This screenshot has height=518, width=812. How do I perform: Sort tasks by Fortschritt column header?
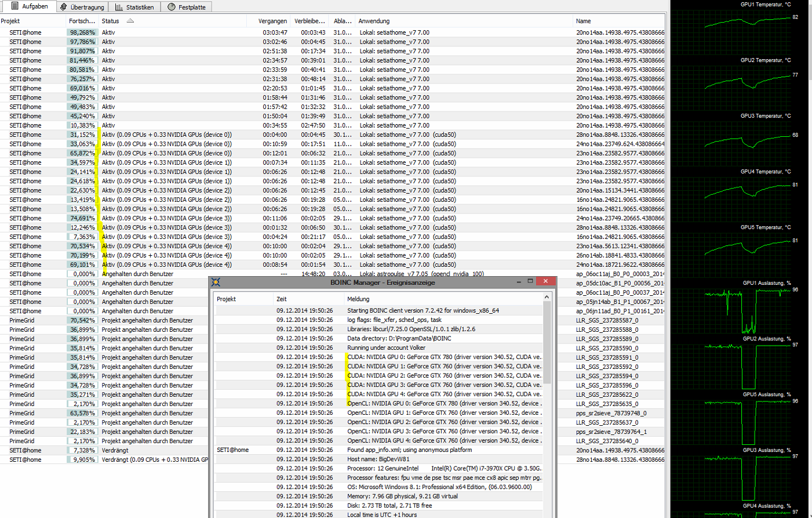click(81, 21)
